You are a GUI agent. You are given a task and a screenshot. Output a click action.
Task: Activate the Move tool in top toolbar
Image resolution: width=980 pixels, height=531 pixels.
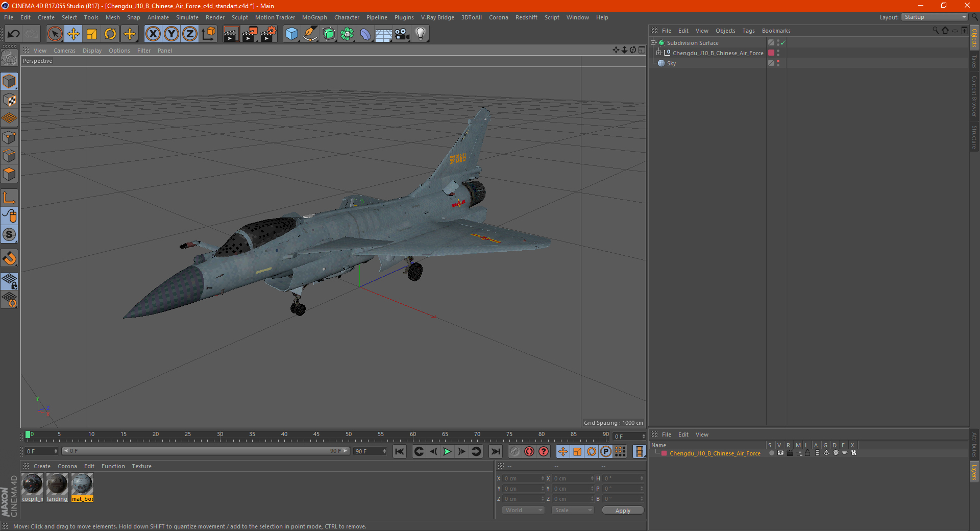click(x=73, y=34)
